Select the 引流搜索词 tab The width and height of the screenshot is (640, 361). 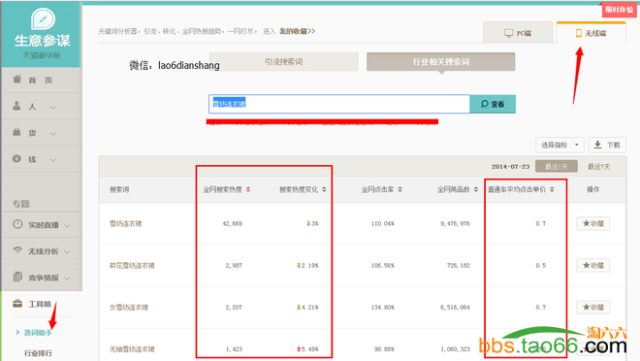pyautogui.click(x=284, y=62)
